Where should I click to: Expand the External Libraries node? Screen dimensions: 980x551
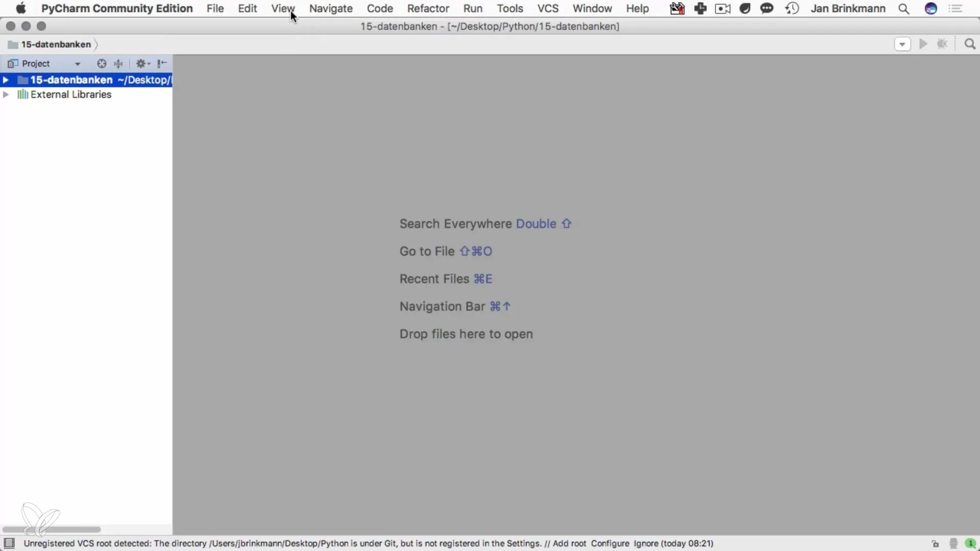(x=6, y=95)
